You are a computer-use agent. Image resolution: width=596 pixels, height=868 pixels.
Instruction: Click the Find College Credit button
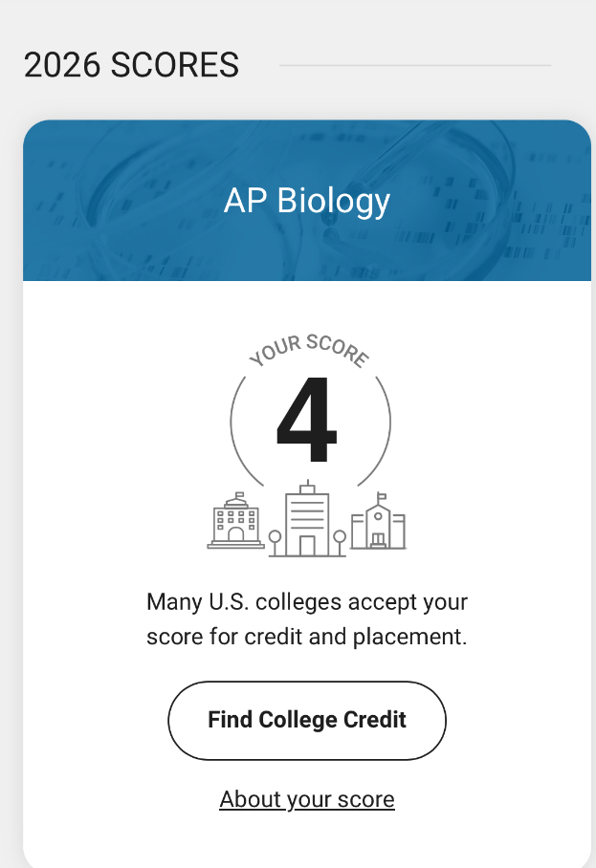307,720
